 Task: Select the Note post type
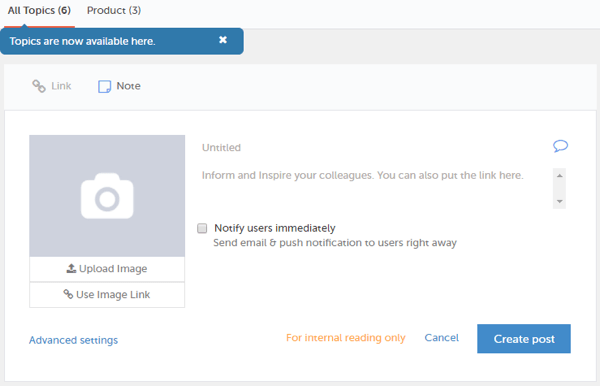pyautogui.click(x=119, y=86)
